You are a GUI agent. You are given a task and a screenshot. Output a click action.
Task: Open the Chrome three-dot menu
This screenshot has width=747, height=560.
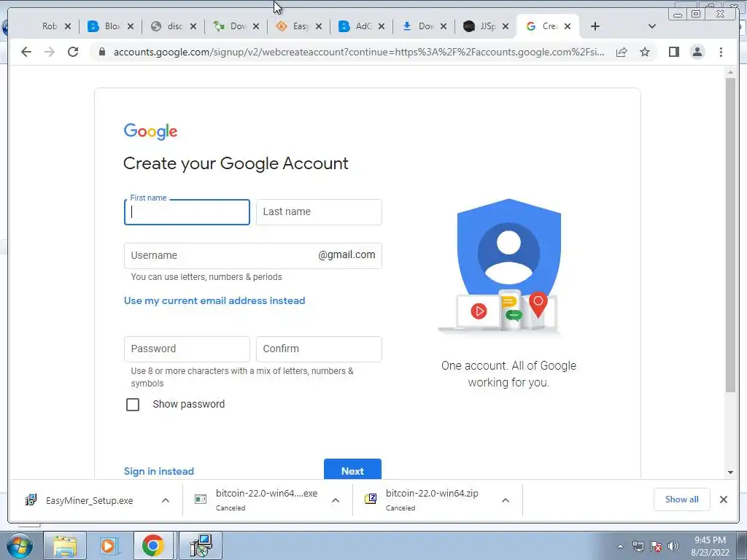tap(721, 52)
